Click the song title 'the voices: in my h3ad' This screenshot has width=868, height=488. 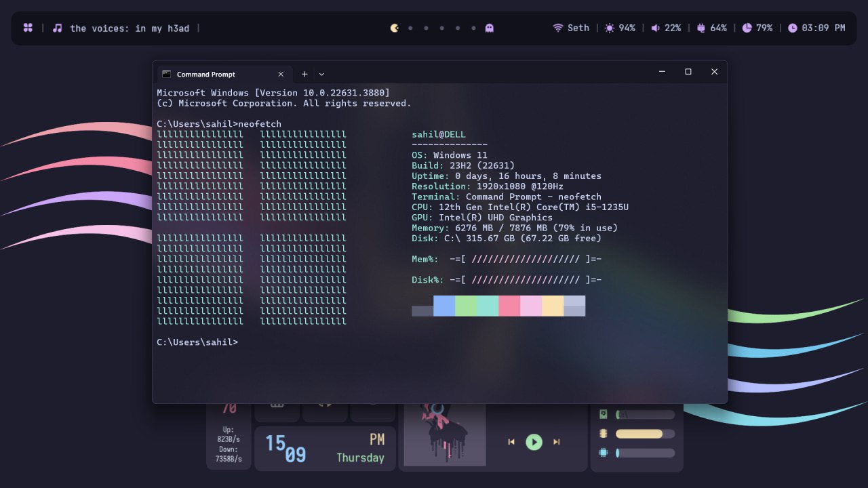coord(130,28)
